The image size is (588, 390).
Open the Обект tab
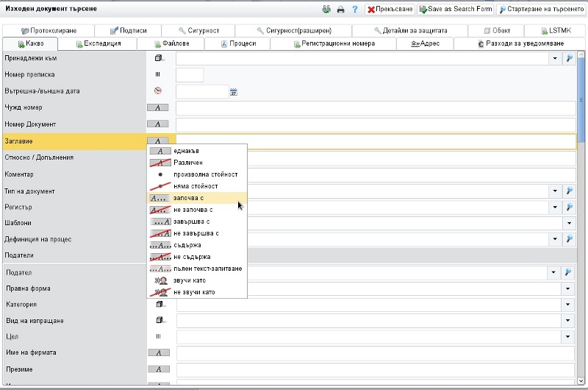pyautogui.click(x=497, y=30)
